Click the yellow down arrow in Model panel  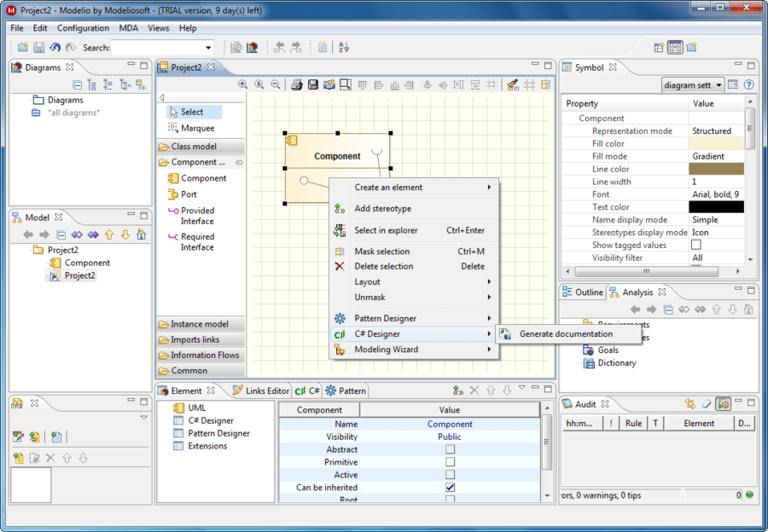(x=125, y=235)
